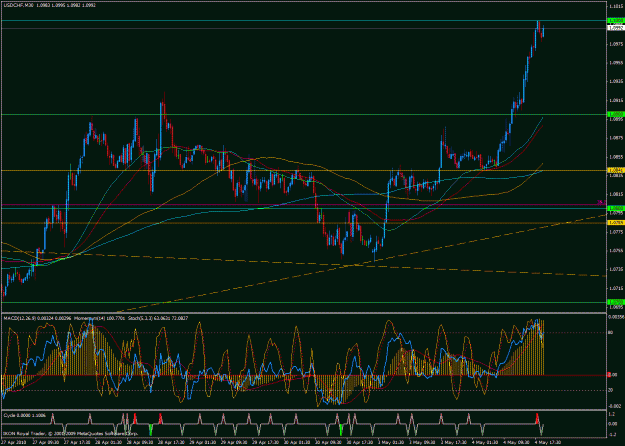Click the 29 Apr 09:30 time axis label
Image resolution: width=625 pixels, height=446 pixels.
click(232, 442)
